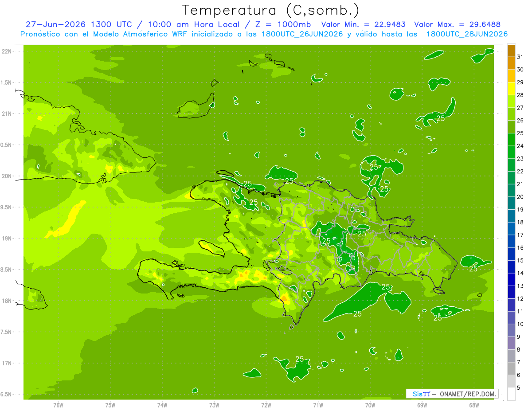Click the "71W" longitude axis label
The image size is (532, 411).
pyautogui.click(x=318, y=405)
